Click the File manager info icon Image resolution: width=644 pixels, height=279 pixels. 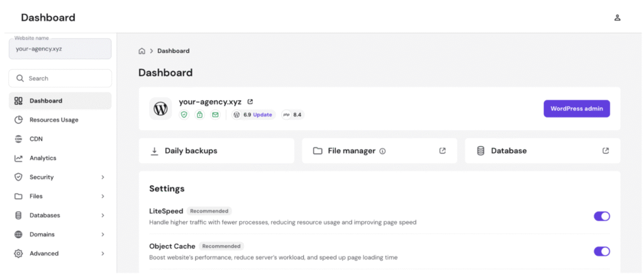click(x=382, y=151)
